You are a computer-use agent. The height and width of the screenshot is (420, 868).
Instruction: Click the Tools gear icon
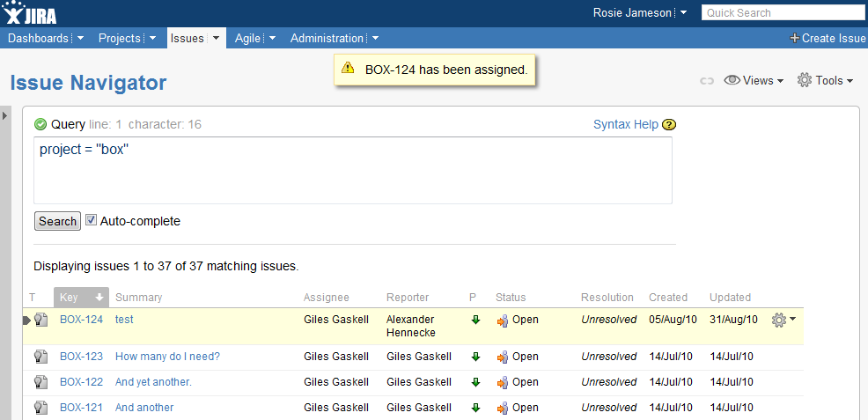pyautogui.click(x=804, y=80)
